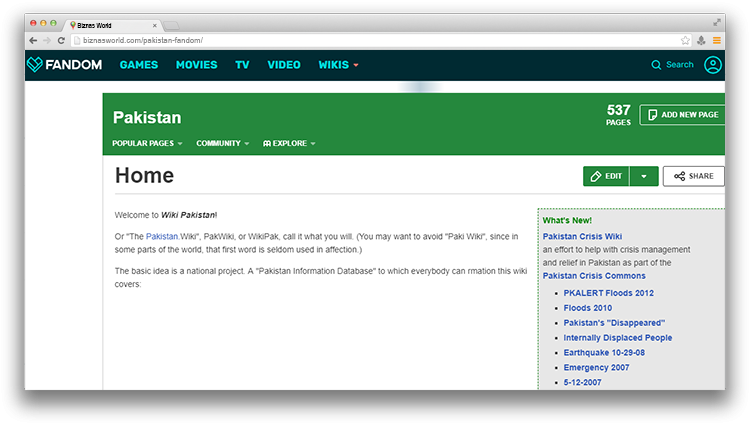
Task: Open the Chrome hamburger menu icon
Action: point(716,40)
